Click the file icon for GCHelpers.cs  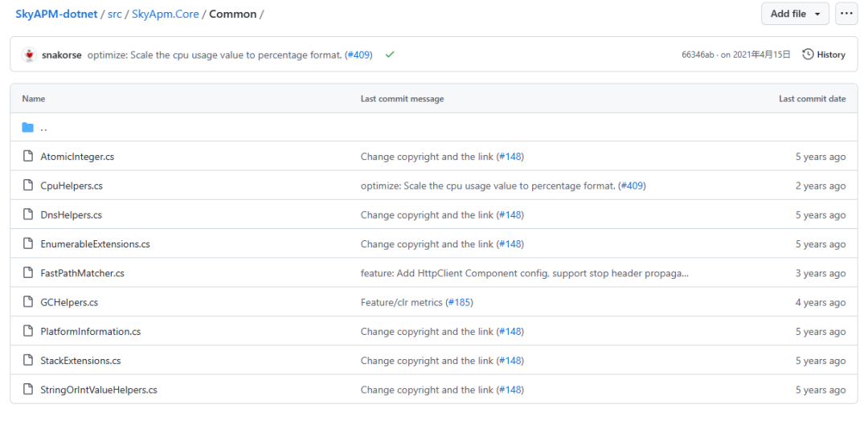click(x=27, y=303)
